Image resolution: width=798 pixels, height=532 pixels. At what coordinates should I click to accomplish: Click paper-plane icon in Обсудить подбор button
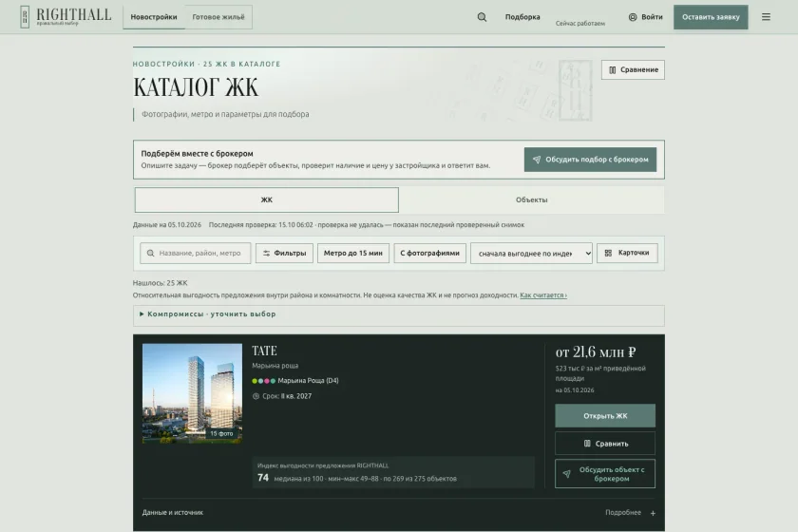537,160
